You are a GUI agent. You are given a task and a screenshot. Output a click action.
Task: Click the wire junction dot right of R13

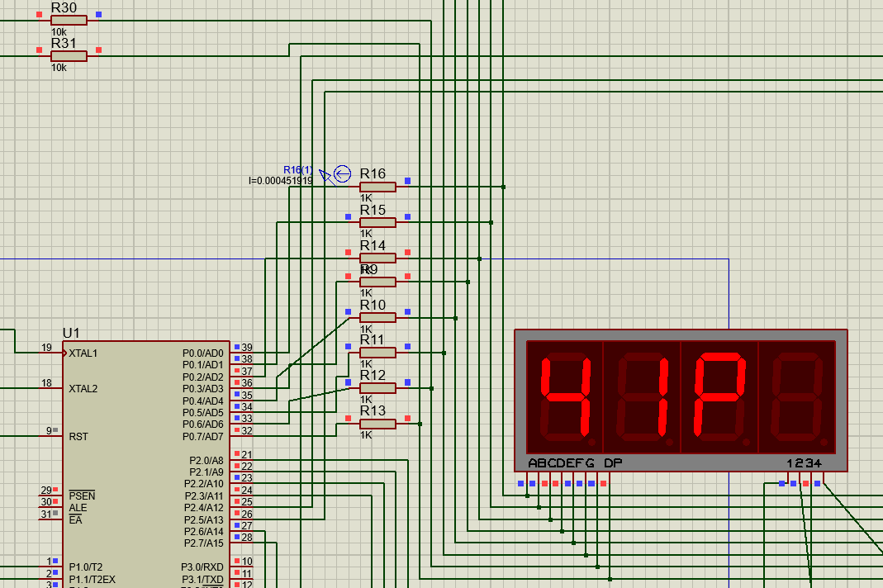(x=420, y=424)
